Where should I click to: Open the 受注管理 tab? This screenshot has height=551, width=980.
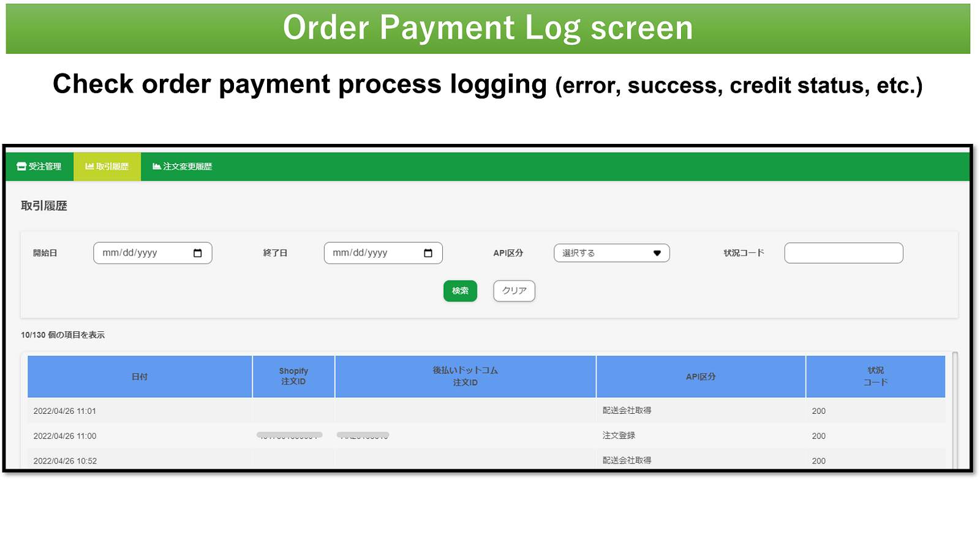pos(39,167)
